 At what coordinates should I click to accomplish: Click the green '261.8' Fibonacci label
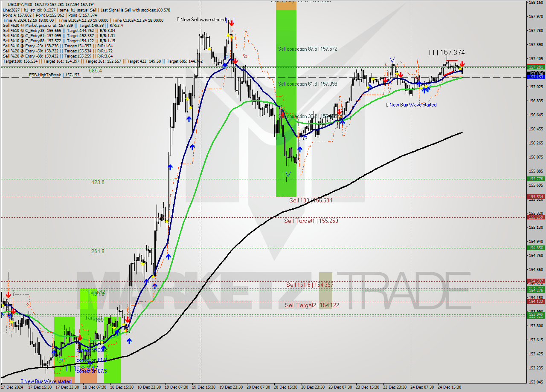tap(98, 251)
